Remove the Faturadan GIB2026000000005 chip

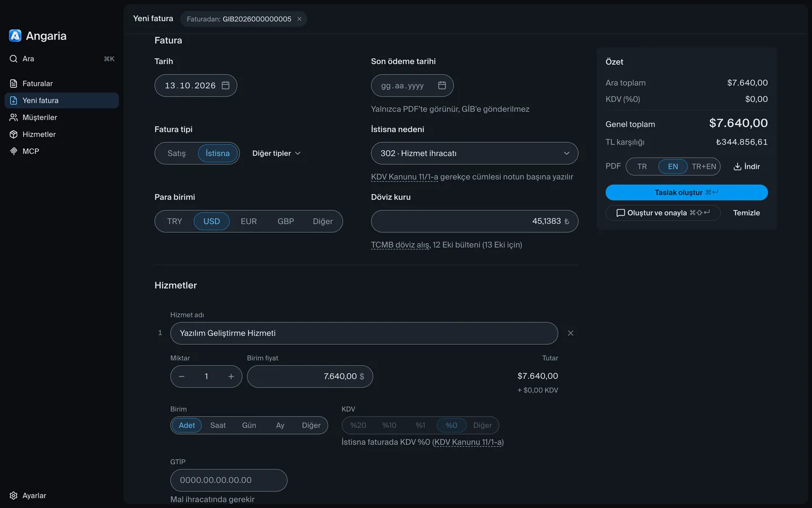tap(299, 19)
